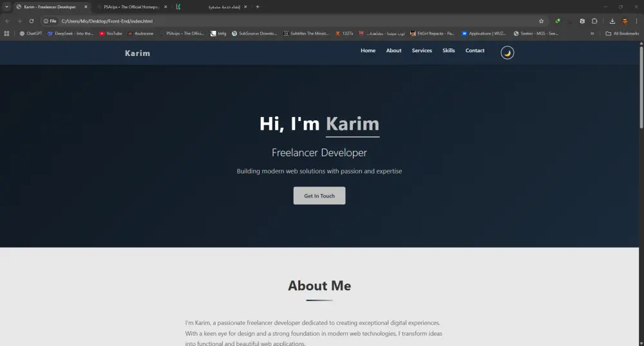Open the PSArips bookmark in bookmarks bar
Screen dimensions: 644x346
click(x=182, y=33)
